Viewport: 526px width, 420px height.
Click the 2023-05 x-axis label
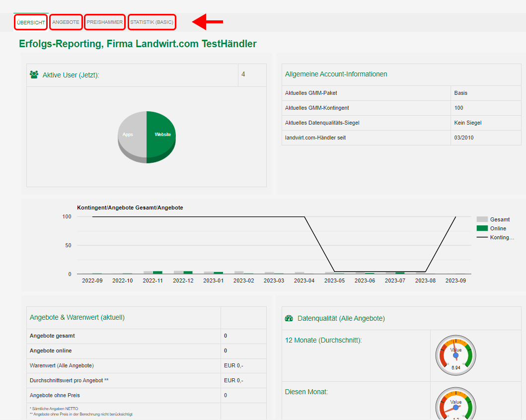click(x=334, y=280)
